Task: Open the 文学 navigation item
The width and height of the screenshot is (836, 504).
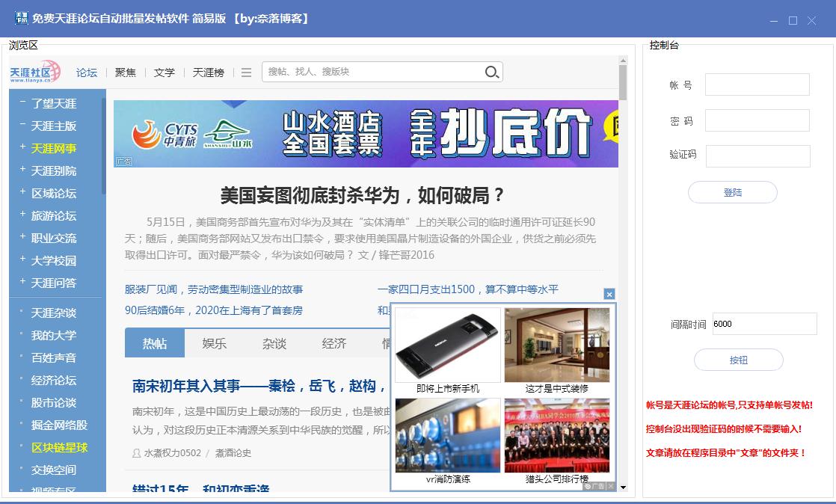Action: [165, 73]
